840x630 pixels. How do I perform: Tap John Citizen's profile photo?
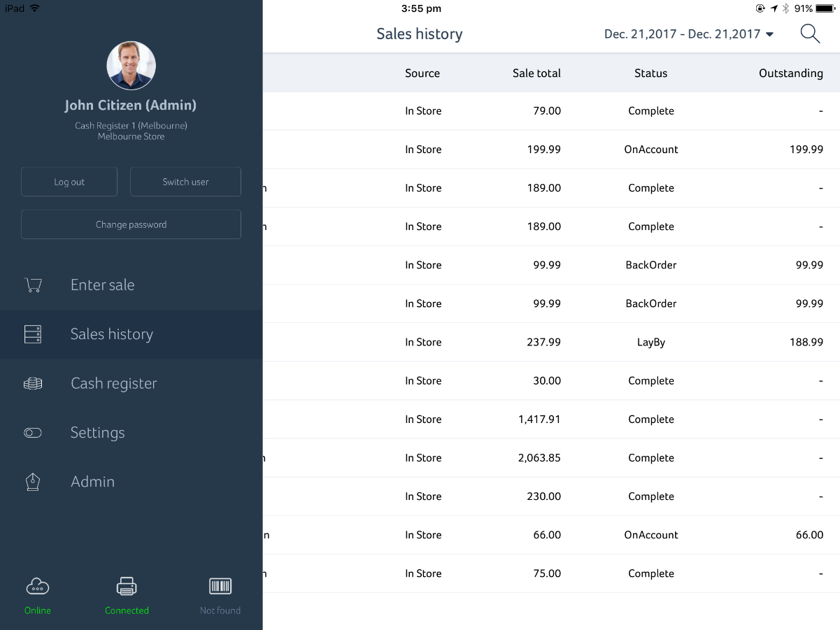(x=131, y=65)
